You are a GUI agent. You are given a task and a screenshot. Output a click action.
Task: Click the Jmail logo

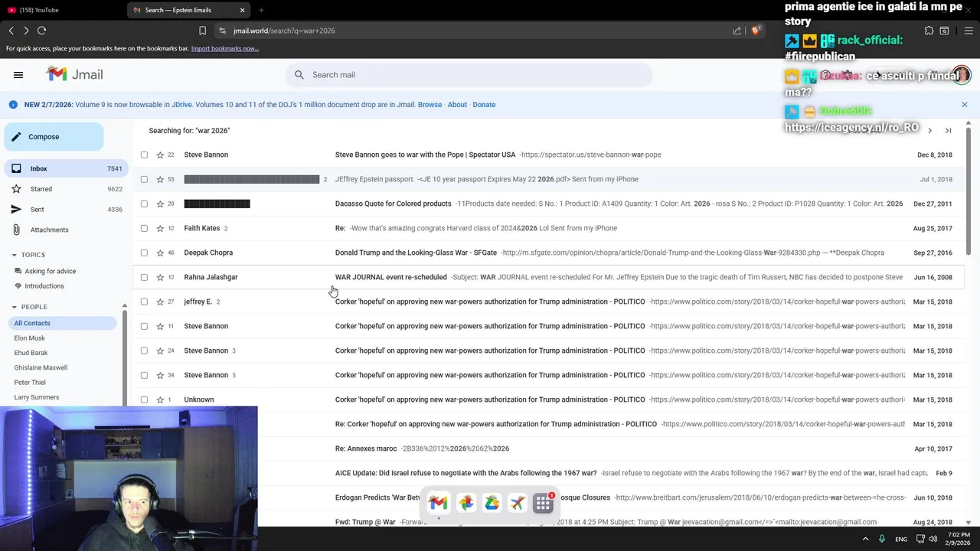[75, 74]
